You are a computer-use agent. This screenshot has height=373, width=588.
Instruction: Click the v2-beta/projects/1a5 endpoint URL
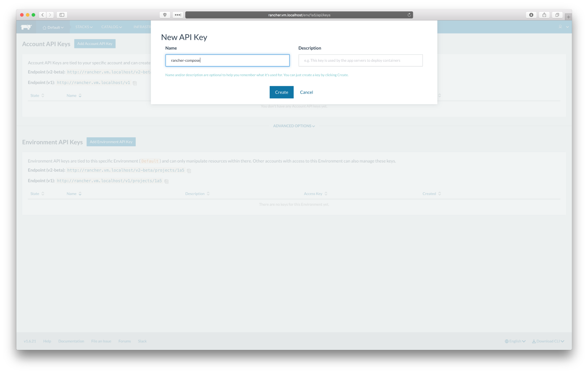click(126, 170)
